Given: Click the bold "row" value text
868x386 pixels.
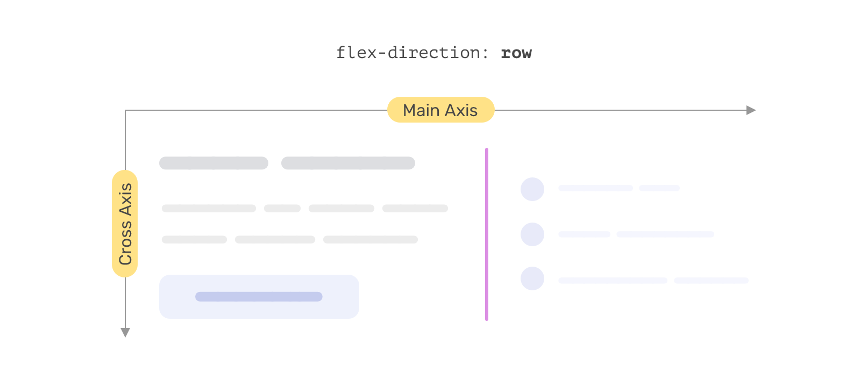Looking at the screenshot, I should pyautogui.click(x=516, y=53).
